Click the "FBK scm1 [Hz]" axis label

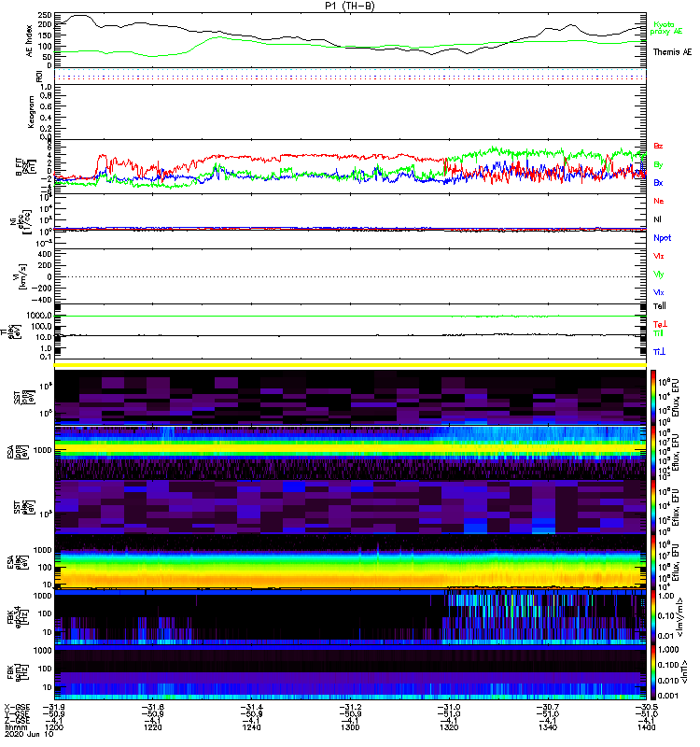pyautogui.click(x=17, y=670)
